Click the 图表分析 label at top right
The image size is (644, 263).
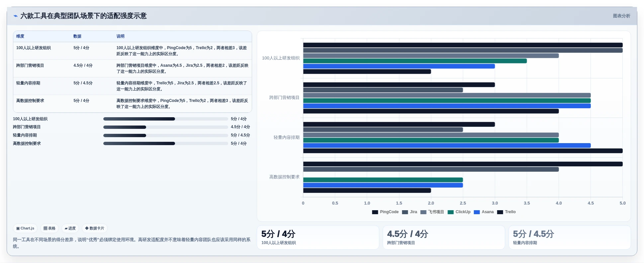621,16
